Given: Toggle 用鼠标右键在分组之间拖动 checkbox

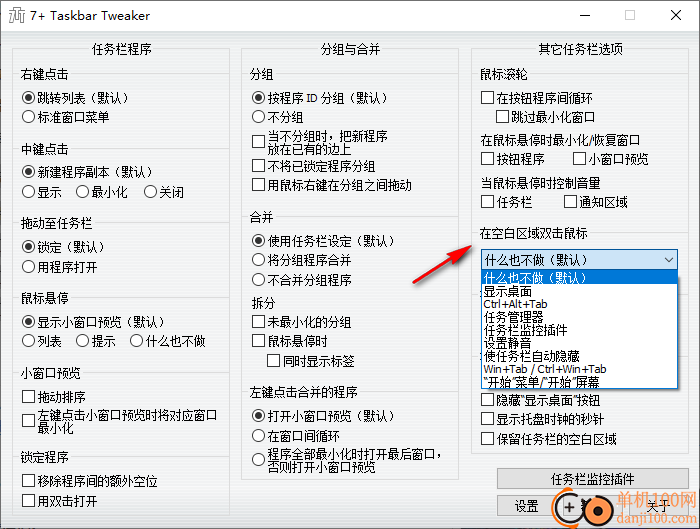Looking at the screenshot, I should 258,185.
